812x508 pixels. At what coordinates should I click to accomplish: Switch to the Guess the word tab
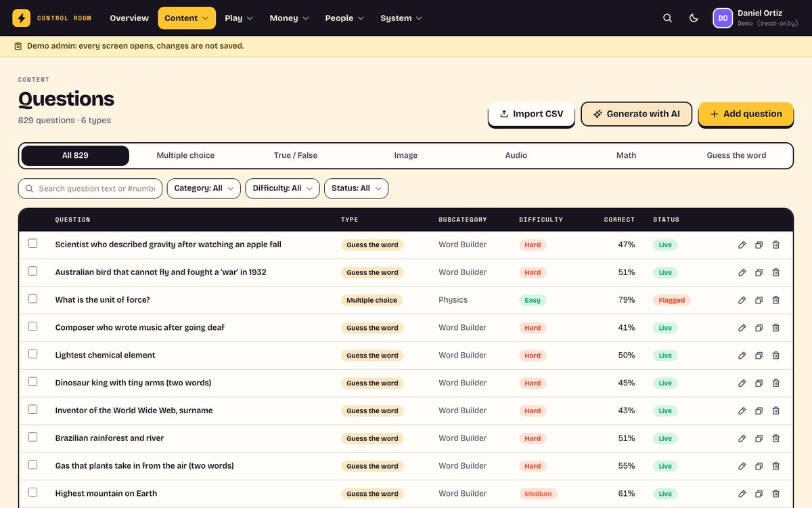[x=736, y=156]
